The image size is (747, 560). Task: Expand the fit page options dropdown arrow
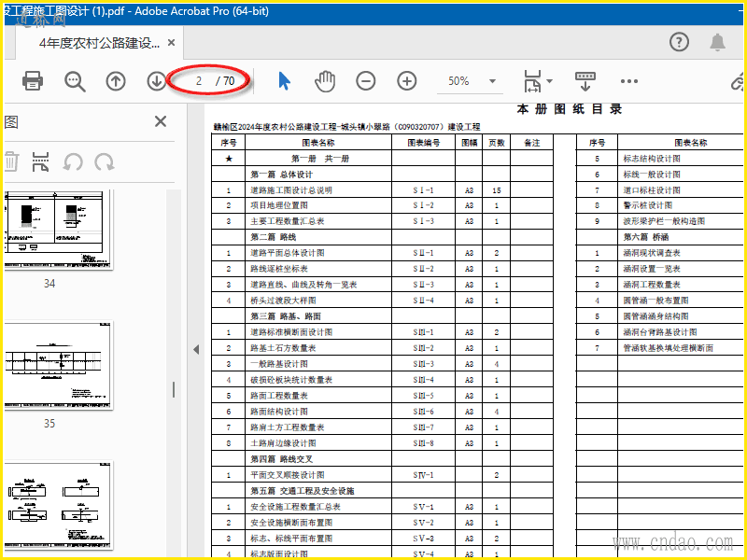[x=549, y=81]
